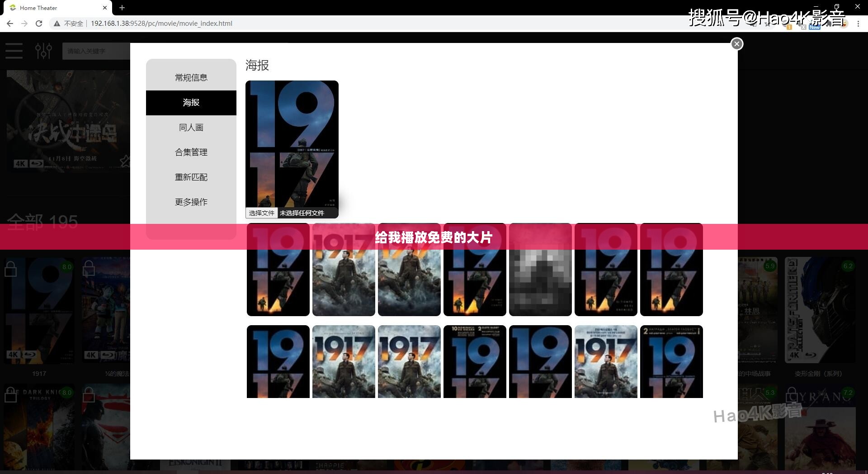
Task: Click the 6.2 rating badge on Transformers
Action: [848, 266]
